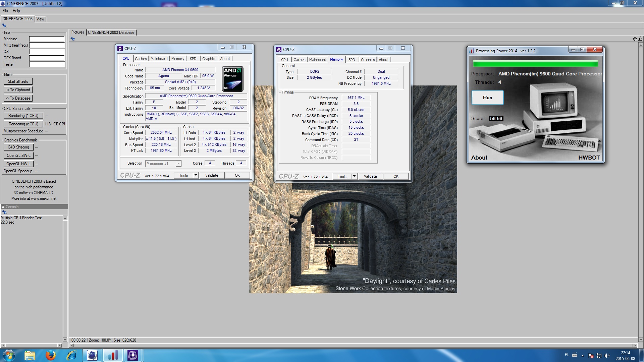Viewport: 644px width, 362px height.
Task: Click into the Machine input field
Action: [x=47, y=39]
